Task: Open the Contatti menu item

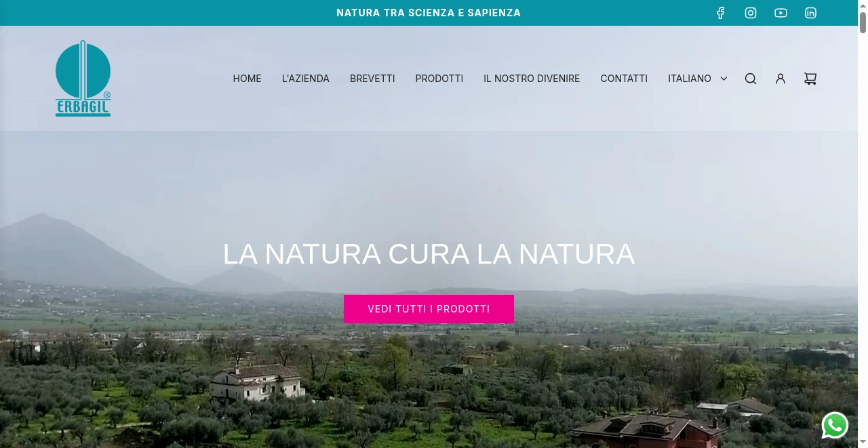Action: pos(624,79)
